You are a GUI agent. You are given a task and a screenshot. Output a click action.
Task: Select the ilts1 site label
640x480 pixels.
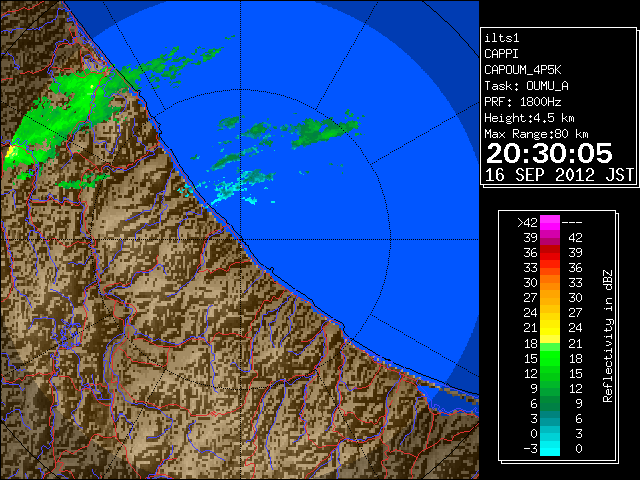tap(502, 38)
